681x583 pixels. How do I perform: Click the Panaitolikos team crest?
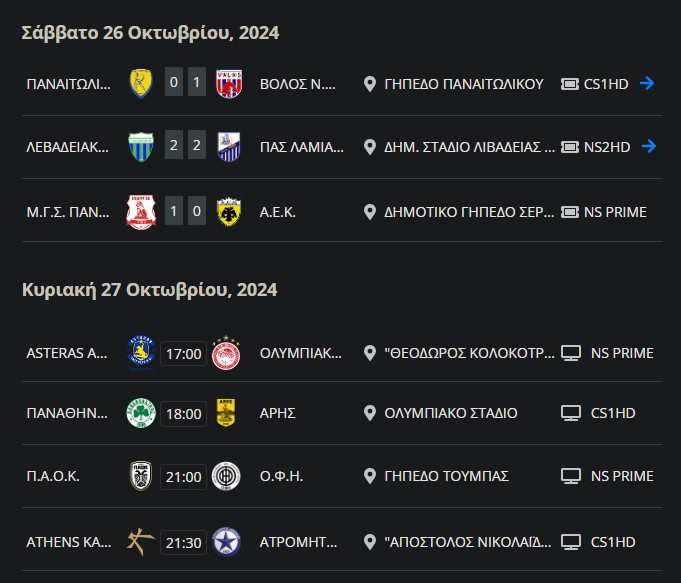pyautogui.click(x=140, y=83)
